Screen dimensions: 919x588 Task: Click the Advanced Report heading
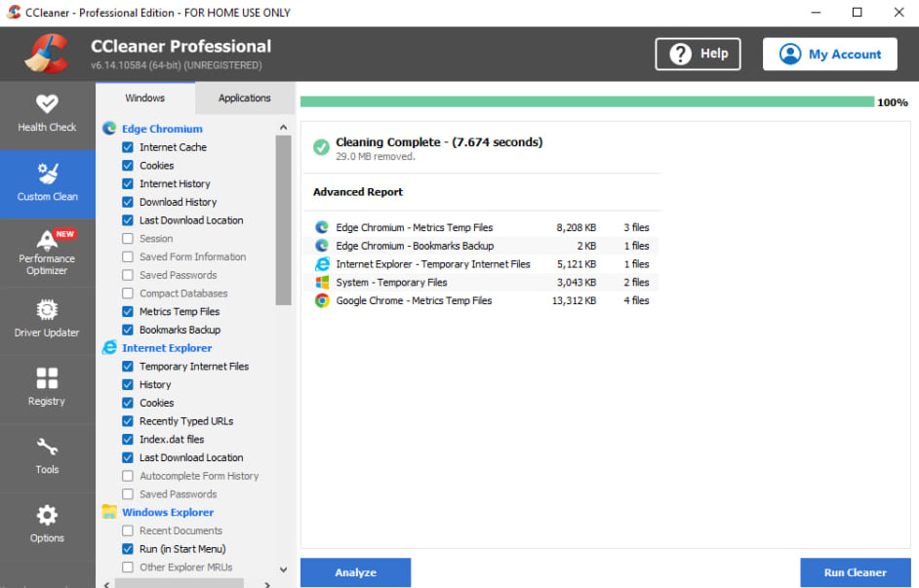click(357, 191)
